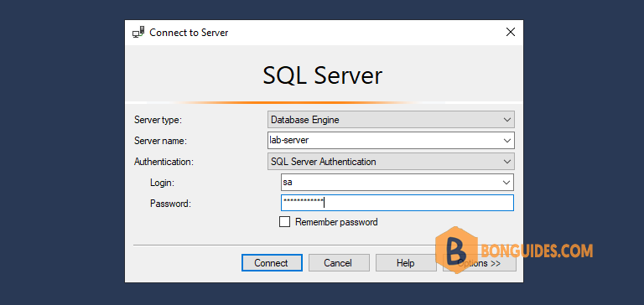
Task: Cancel the server connection dialog
Action: click(339, 263)
